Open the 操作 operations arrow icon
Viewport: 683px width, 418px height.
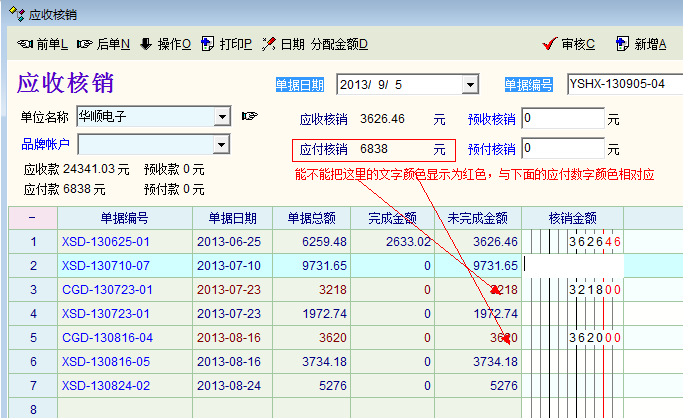[145, 44]
